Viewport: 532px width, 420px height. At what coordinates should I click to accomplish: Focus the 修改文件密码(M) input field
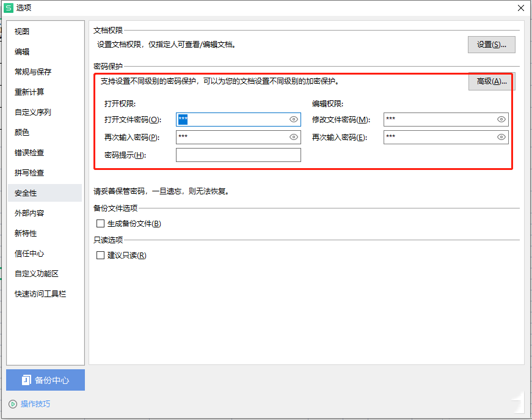(446, 119)
